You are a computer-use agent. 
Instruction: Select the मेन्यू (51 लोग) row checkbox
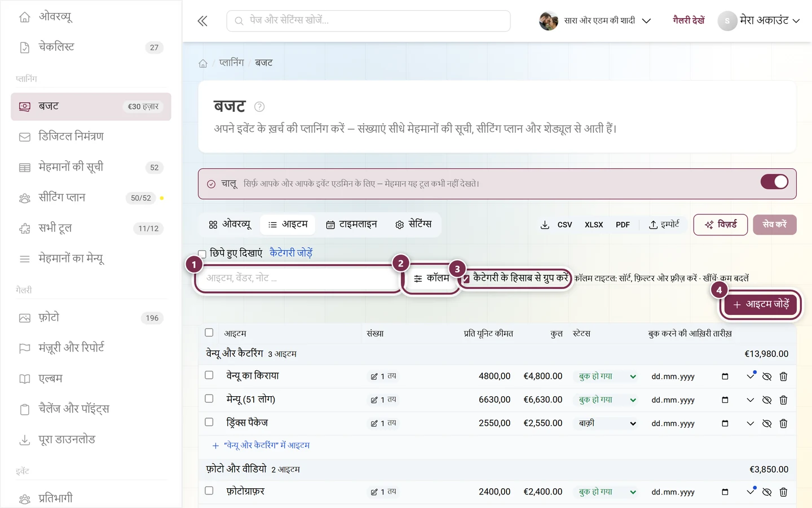(209, 398)
